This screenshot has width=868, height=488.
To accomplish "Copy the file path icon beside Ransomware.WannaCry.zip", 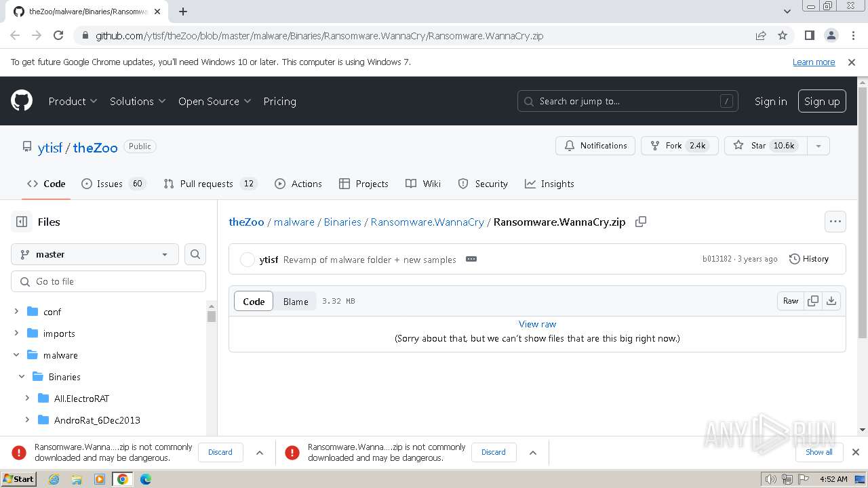I will coord(640,222).
